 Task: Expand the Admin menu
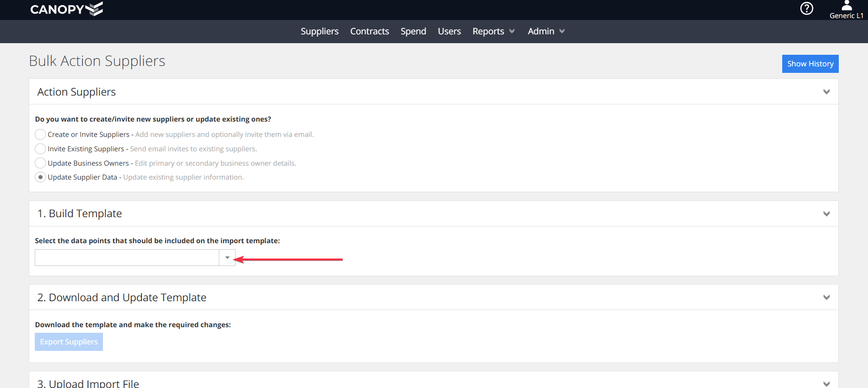pyautogui.click(x=546, y=31)
